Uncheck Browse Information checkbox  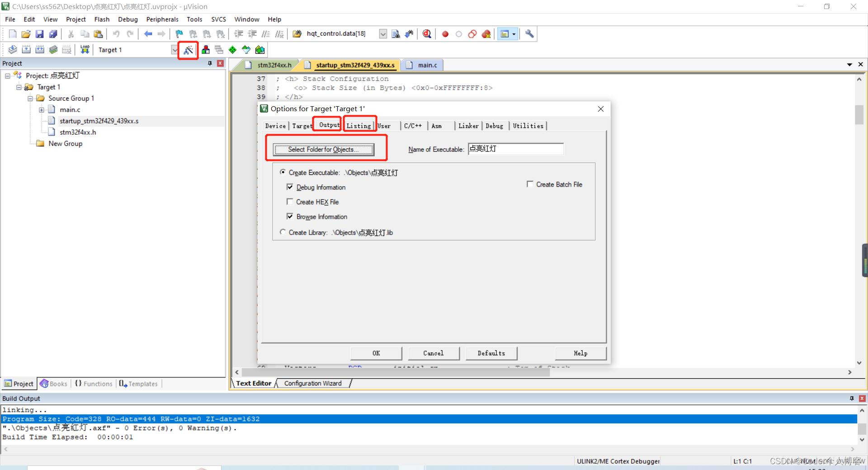[x=290, y=216]
